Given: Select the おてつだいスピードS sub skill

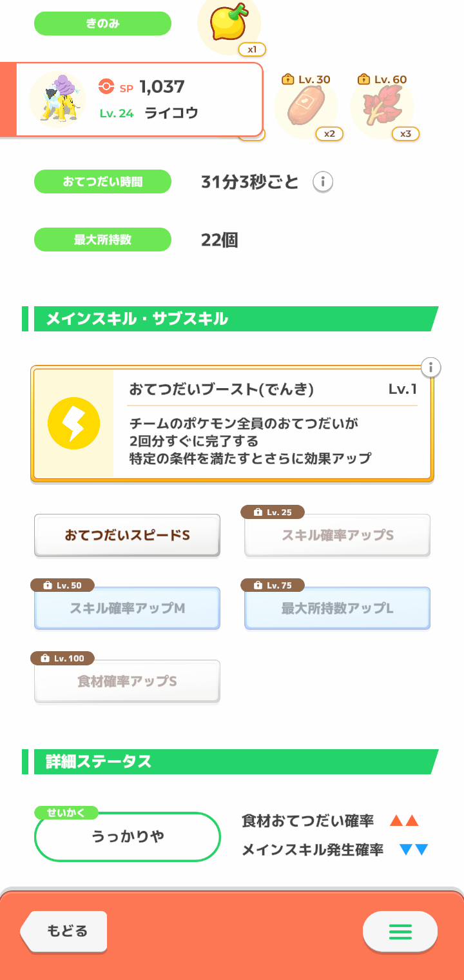Looking at the screenshot, I should (x=127, y=535).
